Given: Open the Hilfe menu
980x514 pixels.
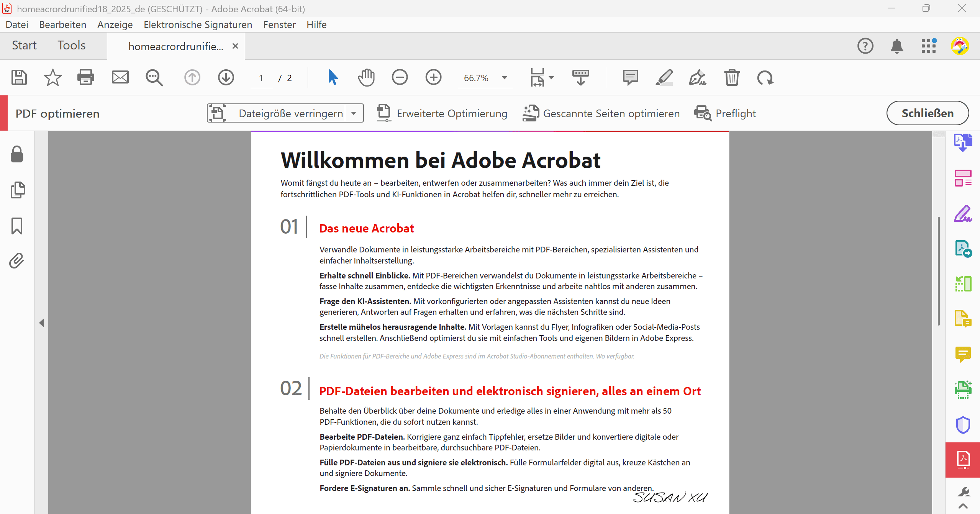Looking at the screenshot, I should coord(316,25).
